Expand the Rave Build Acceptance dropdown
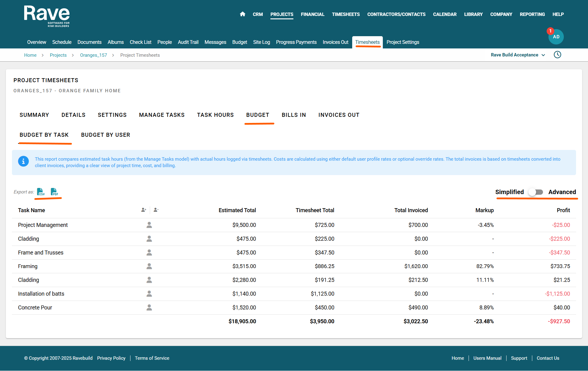Screen dimensions: 588x371 tap(518, 55)
